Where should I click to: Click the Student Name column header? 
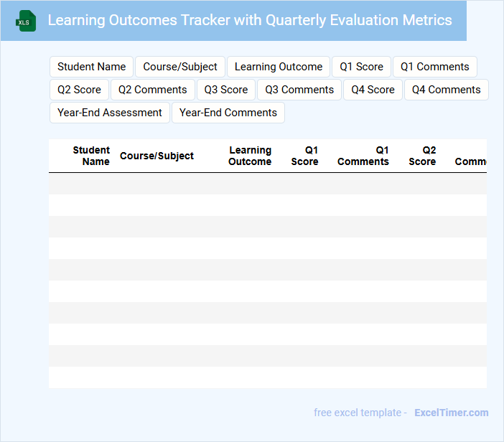click(92, 156)
